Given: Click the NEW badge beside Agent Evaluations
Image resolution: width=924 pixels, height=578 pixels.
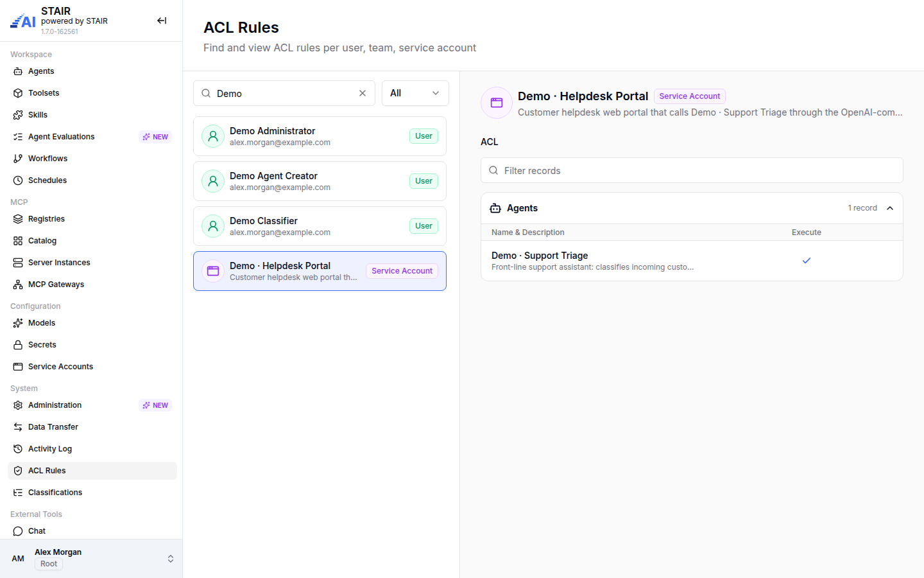Looking at the screenshot, I should [155, 137].
